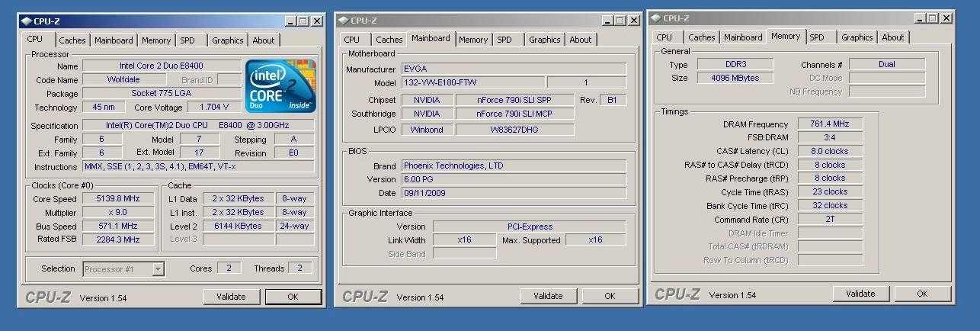The width and height of the screenshot is (980, 331).
Task: Click the Phoenix Technologies, LTD BIOS brand
Action: coord(514,165)
